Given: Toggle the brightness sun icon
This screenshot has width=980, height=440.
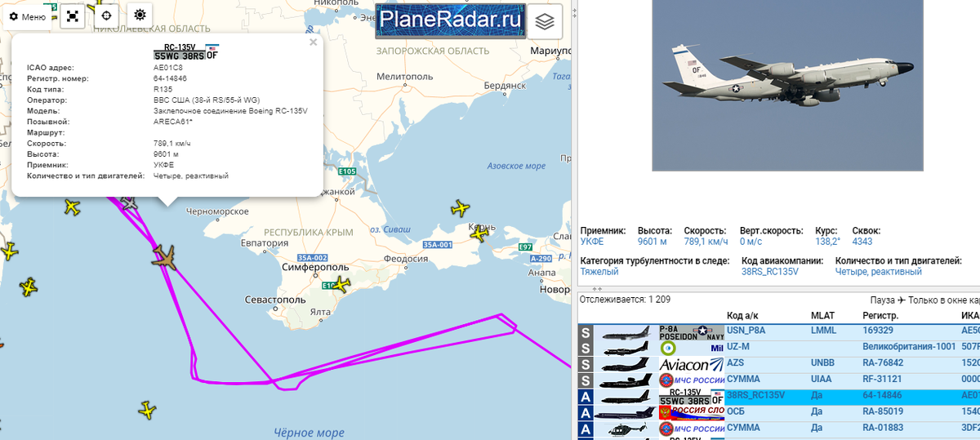Looking at the screenshot, I should click(140, 16).
